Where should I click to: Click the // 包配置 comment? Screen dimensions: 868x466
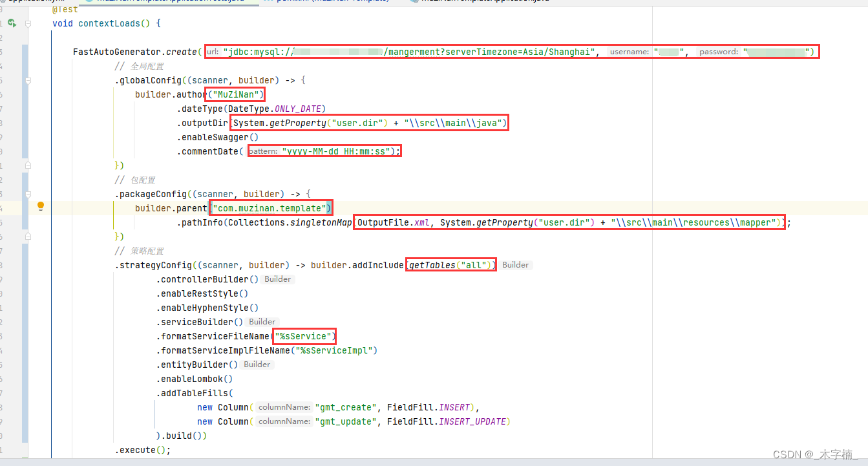click(x=135, y=180)
